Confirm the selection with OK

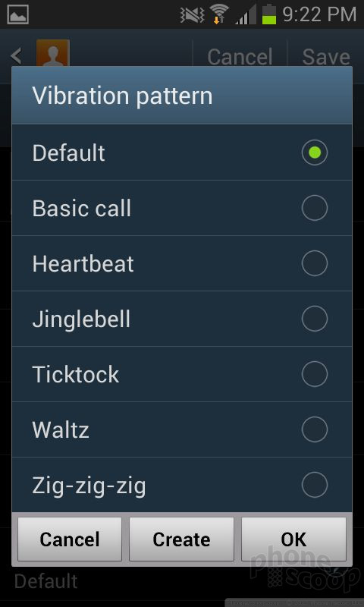pos(293,539)
